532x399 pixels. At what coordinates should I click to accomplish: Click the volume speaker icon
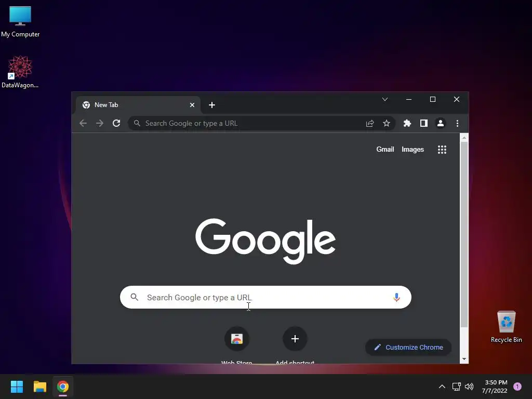(469, 387)
